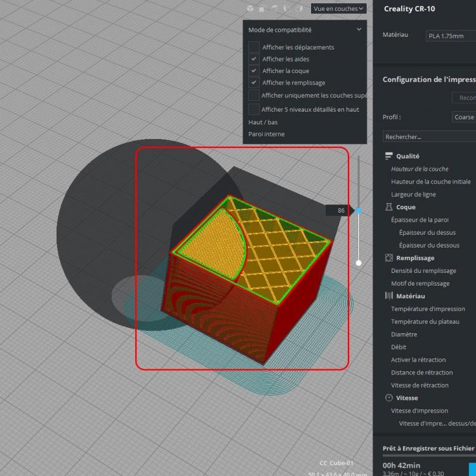Select Température d'impression setting
Screen dimensions: 476x476
pos(428,308)
